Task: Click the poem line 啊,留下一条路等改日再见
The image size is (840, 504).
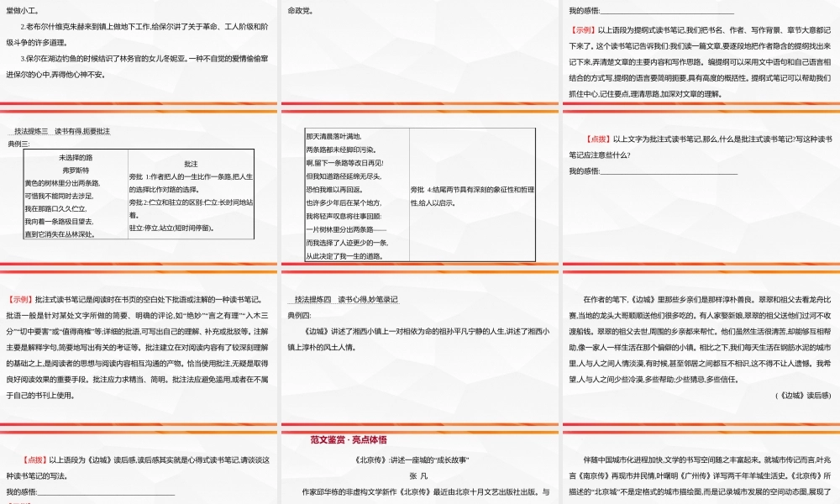Action: (x=344, y=163)
